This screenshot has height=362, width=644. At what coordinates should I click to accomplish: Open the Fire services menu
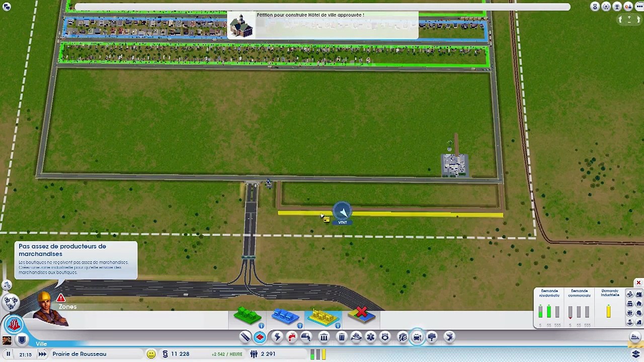(356, 337)
